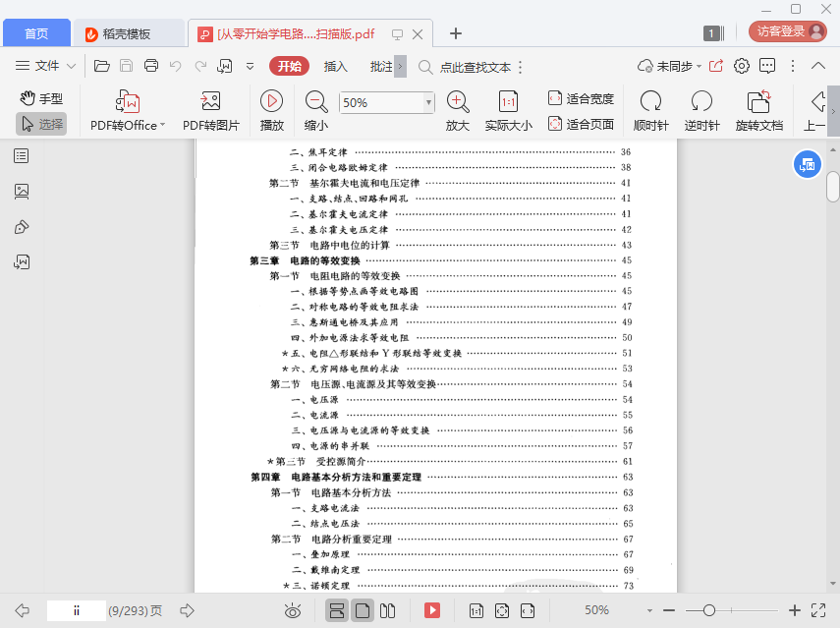Open file folder icon in toolbar

pyautogui.click(x=102, y=66)
